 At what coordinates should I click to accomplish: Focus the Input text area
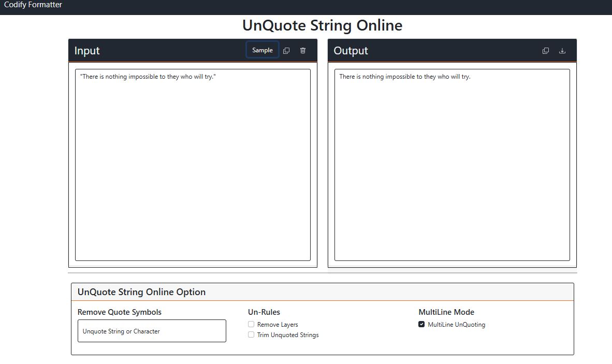coord(193,165)
